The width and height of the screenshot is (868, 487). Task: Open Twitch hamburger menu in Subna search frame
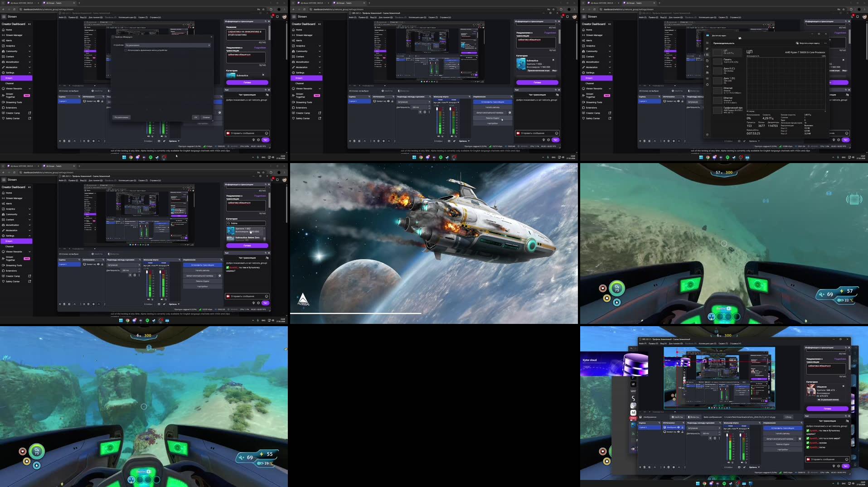(4, 180)
